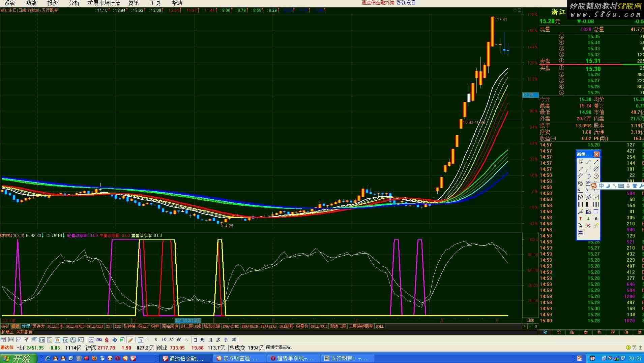Close the 画线 drawing tools palette
This screenshot has height=363, width=644.
(596, 154)
